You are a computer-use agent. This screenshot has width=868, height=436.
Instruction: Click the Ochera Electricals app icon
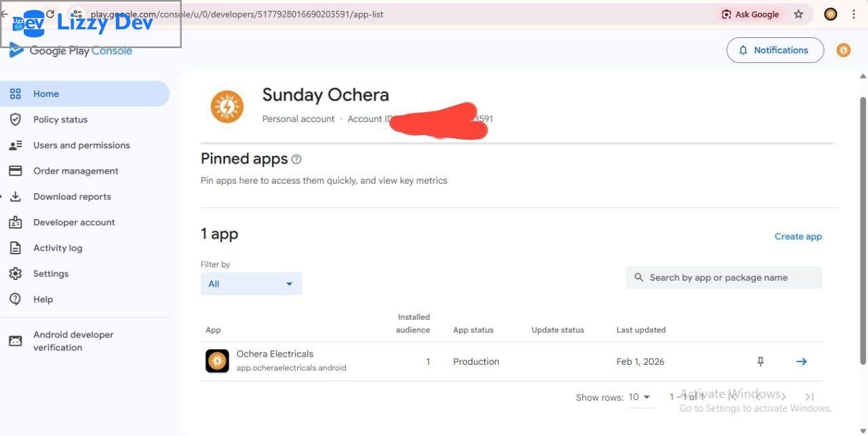tap(217, 361)
